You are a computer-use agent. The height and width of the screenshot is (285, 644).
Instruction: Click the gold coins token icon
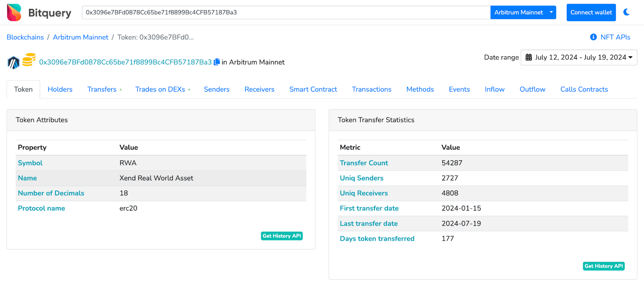(29, 59)
